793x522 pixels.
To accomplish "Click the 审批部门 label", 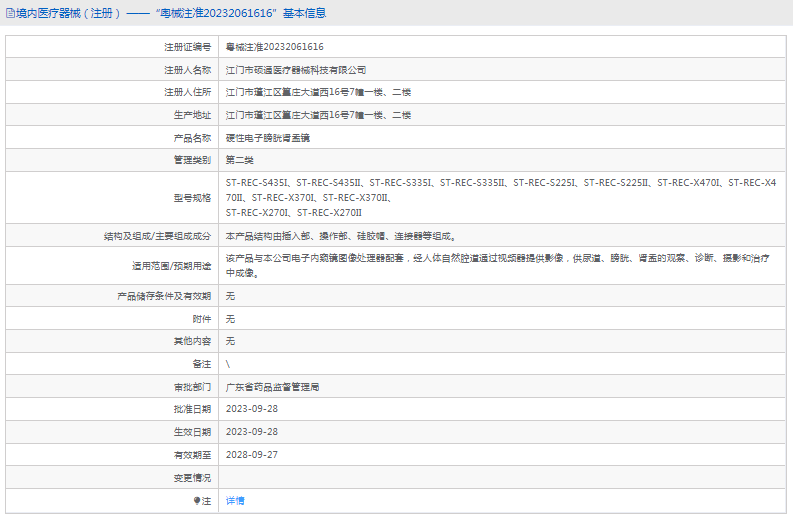I will (192, 387).
